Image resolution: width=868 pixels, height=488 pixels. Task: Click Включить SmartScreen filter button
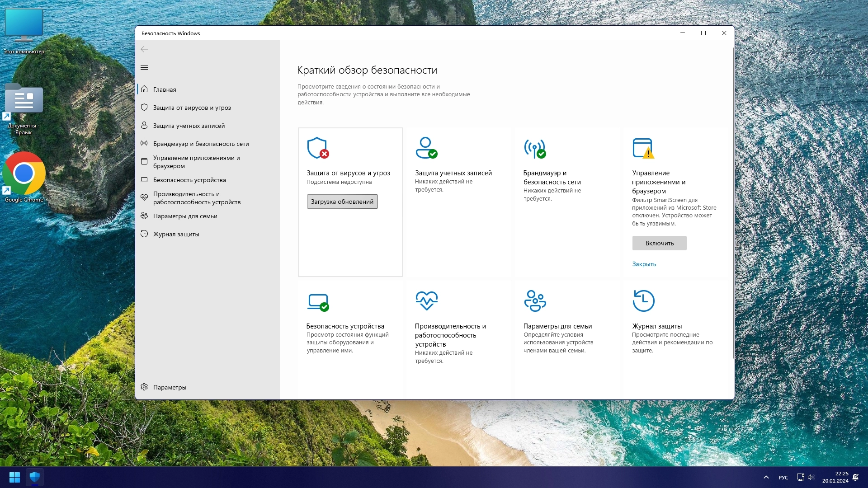(x=659, y=243)
